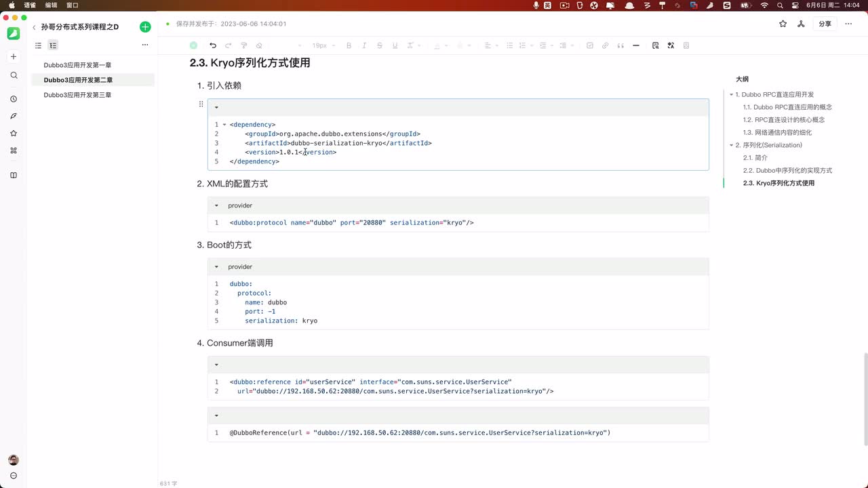Image resolution: width=868 pixels, height=488 pixels.
Task: Open recent history clock icon
Action: pyautogui.click(x=14, y=99)
